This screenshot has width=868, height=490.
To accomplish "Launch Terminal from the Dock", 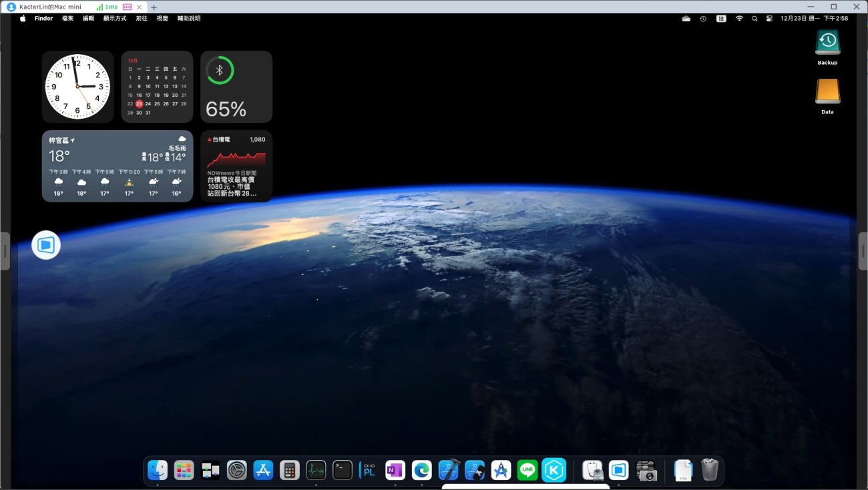I will click(x=343, y=470).
